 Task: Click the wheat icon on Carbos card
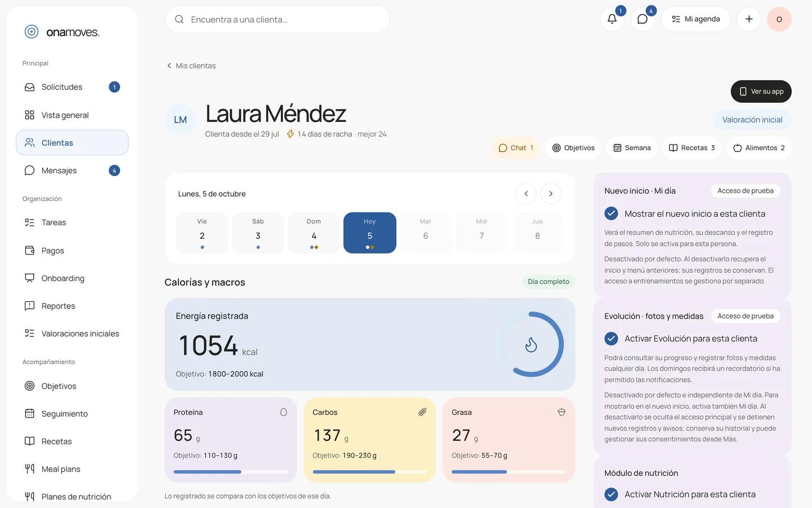pos(422,413)
